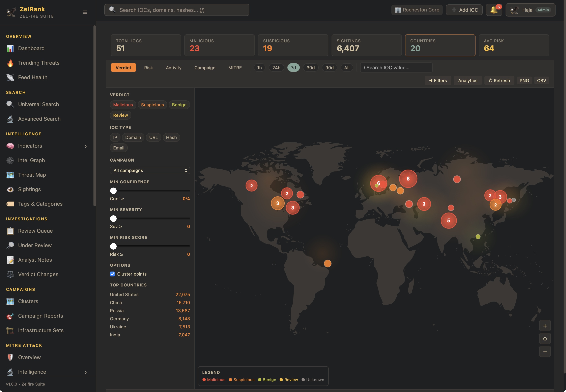Select the 30d time range
The image size is (566, 392).
[310, 68]
